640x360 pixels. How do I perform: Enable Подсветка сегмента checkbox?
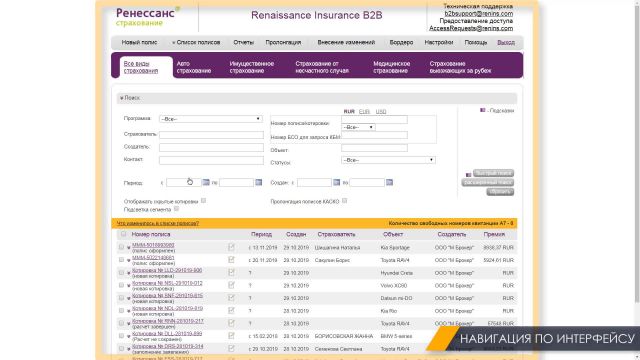pos(176,209)
